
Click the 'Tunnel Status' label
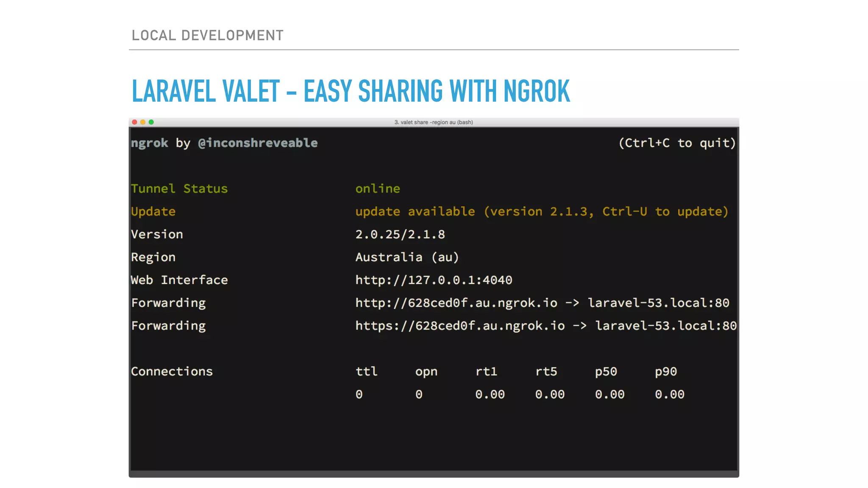tap(179, 189)
